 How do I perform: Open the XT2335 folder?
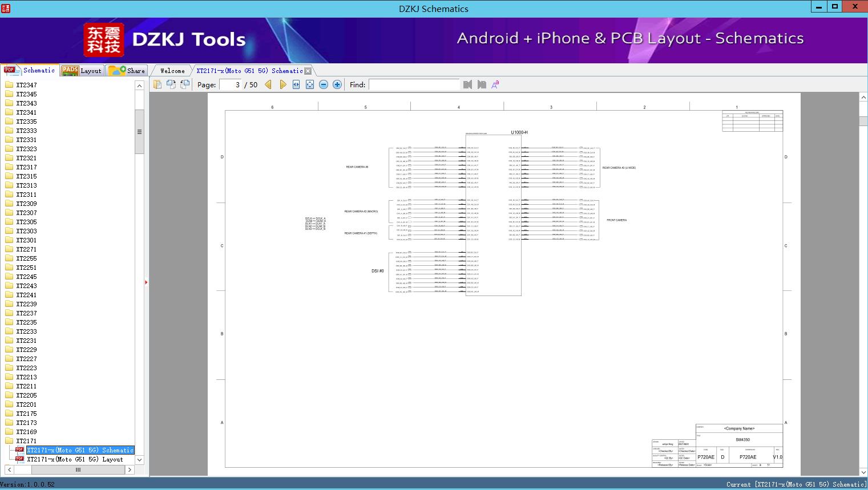tap(26, 122)
